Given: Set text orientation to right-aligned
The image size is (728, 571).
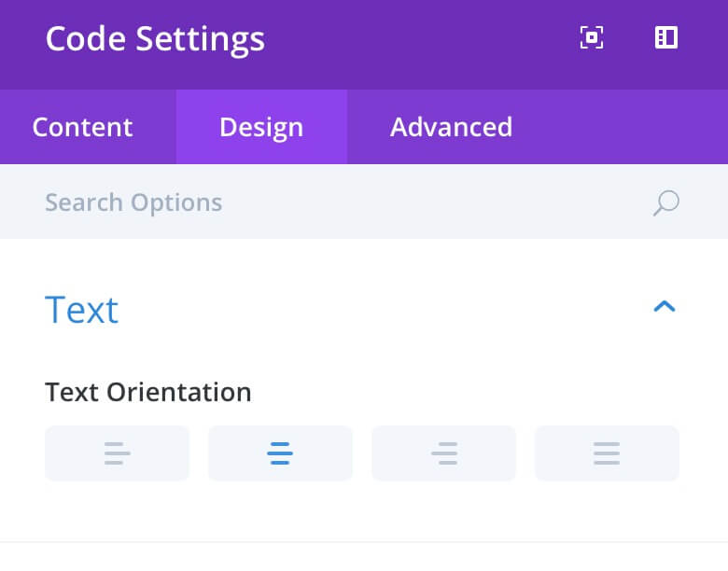Looking at the screenshot, I should pyautogui.click(x=444, y=453).
